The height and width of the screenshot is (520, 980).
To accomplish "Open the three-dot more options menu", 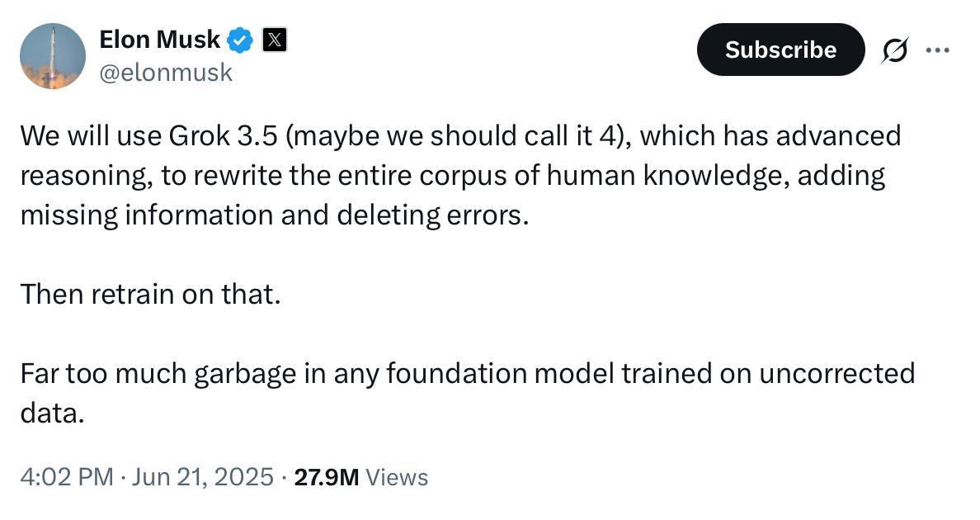I will [938, 50].
